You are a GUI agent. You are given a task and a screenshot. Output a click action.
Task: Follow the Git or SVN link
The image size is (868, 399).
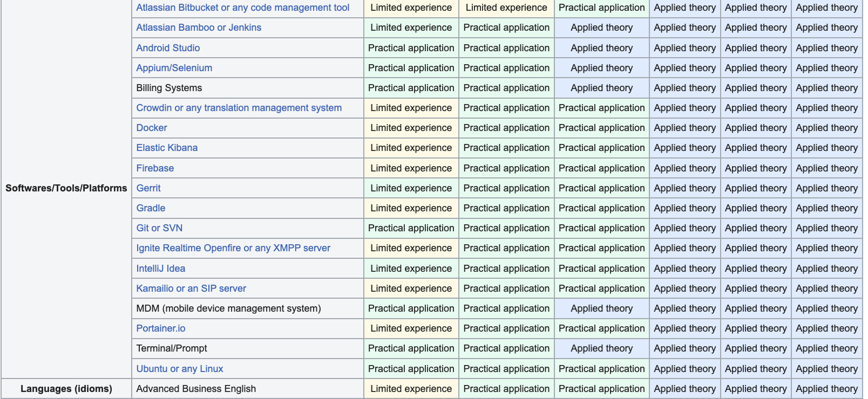[159, 228]
